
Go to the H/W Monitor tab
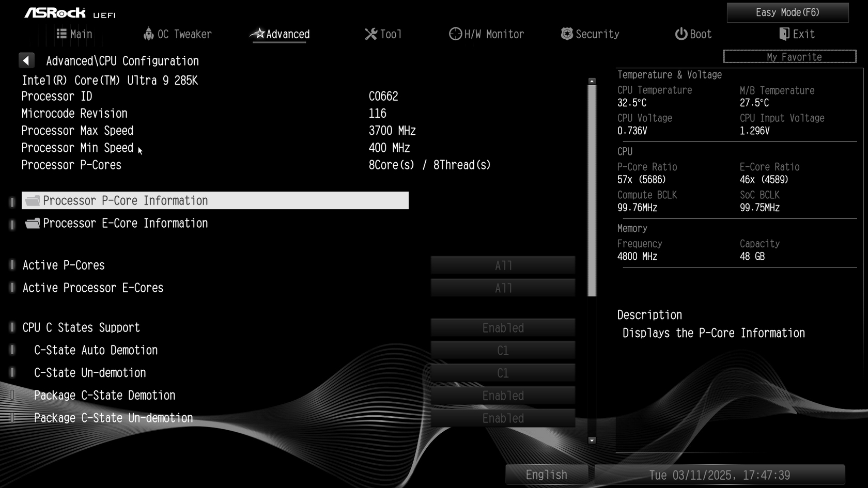coord(487,34)
